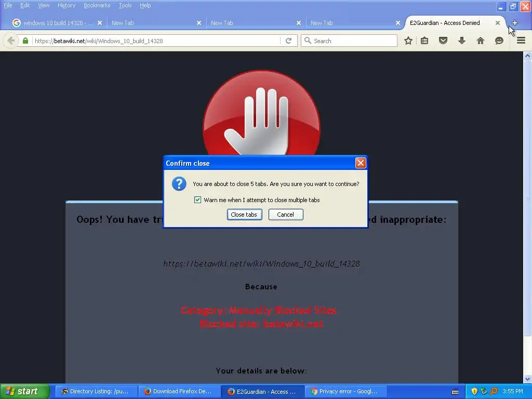Uncheck Warn me when closing multiple tabs
Screen dimensions: 532x399
197,200
